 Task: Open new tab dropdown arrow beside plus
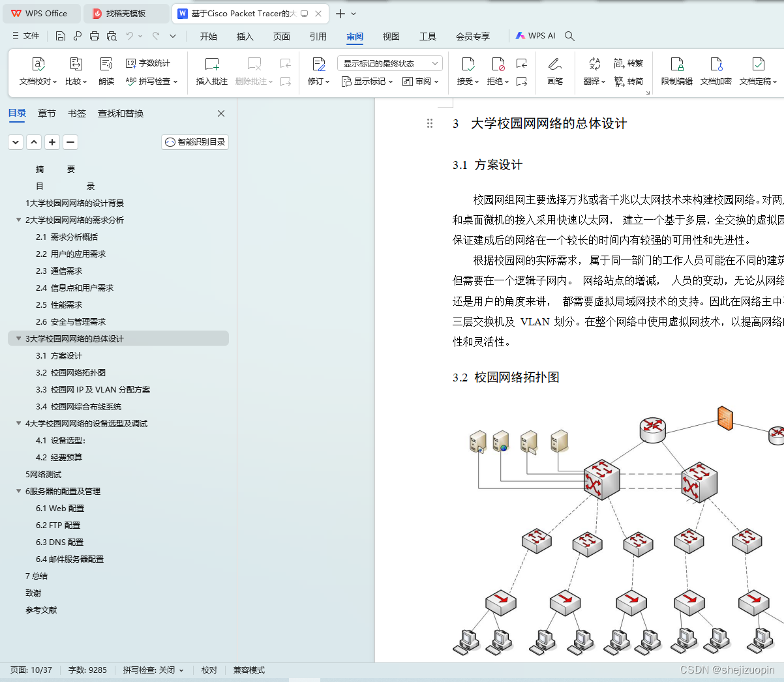(354, 14)
